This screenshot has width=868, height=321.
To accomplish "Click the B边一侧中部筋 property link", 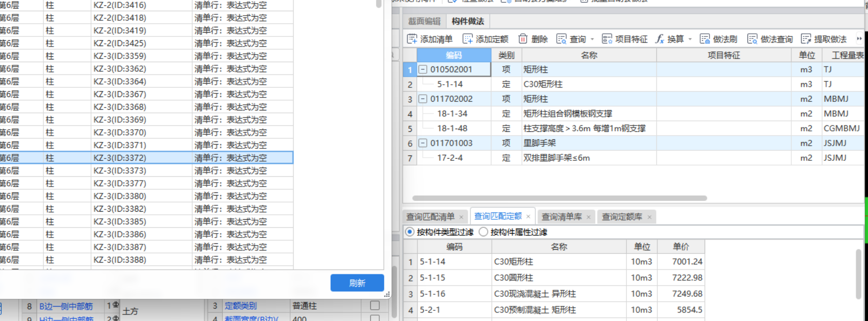I will [x=66, y=307].
